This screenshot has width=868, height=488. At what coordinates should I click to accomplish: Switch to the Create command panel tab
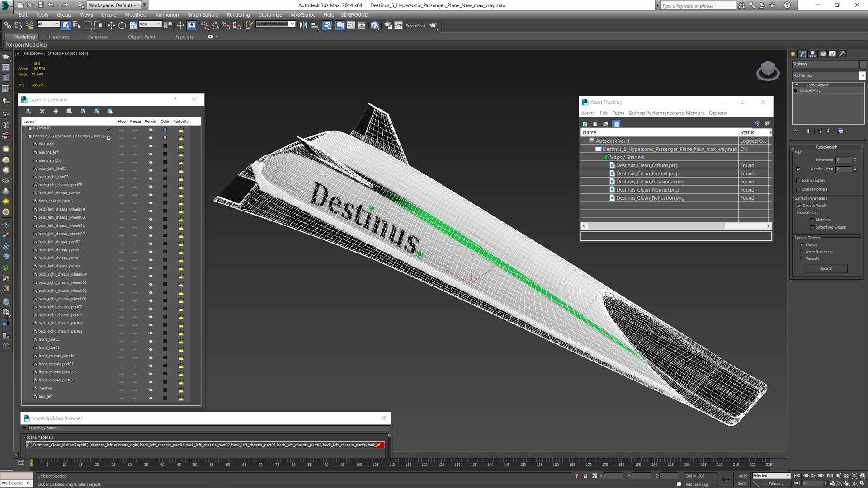pos(793,54)
